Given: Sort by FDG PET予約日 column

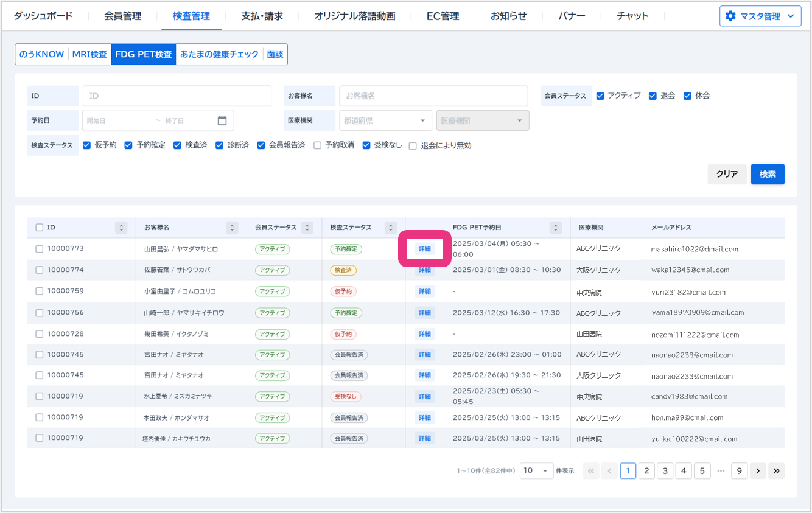Looking at the screenshot, I should click(x=555, y=228).
